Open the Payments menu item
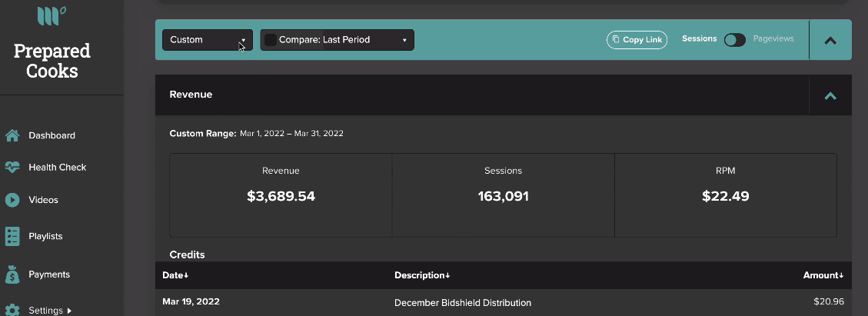 pos(49,274)
